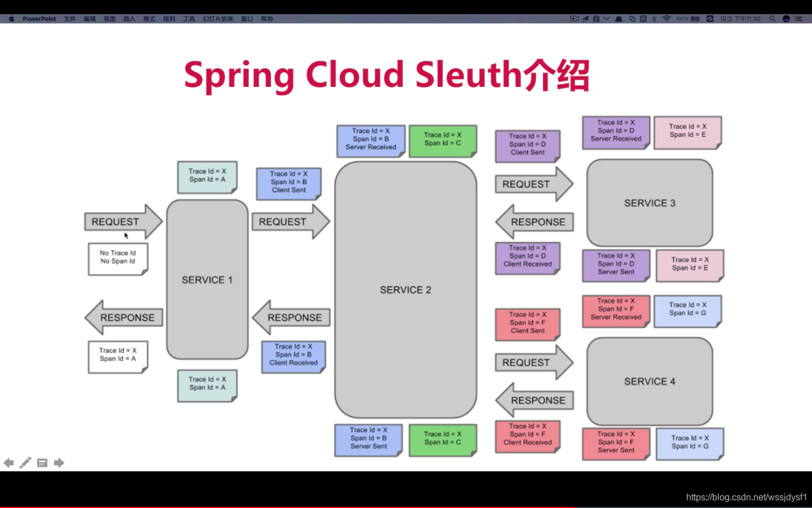The image size is (812, 508).
Task: Open the pen annotation tool
Action: coord(25,463)
